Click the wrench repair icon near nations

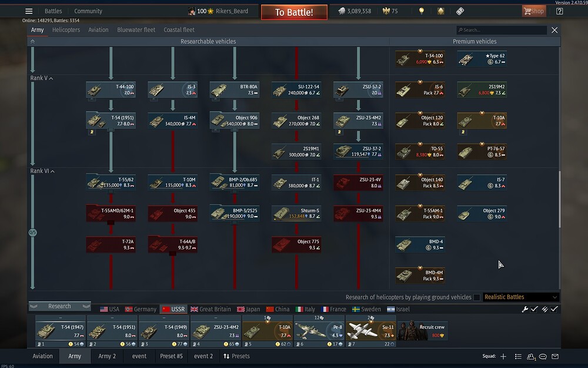[525, 309]
